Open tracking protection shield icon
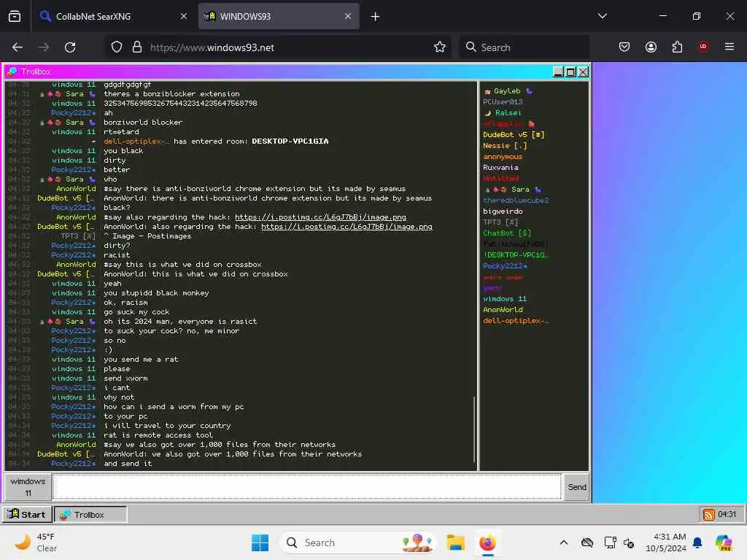747x560 pixels. pos(117,47)
